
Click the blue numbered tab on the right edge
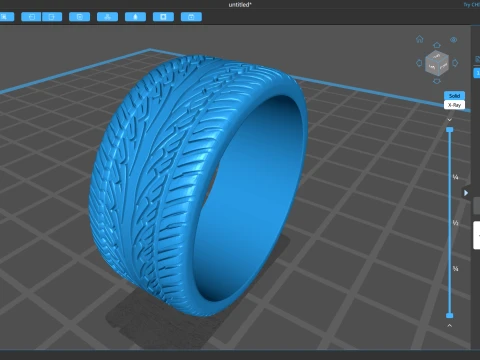click(x=477, y=73)
